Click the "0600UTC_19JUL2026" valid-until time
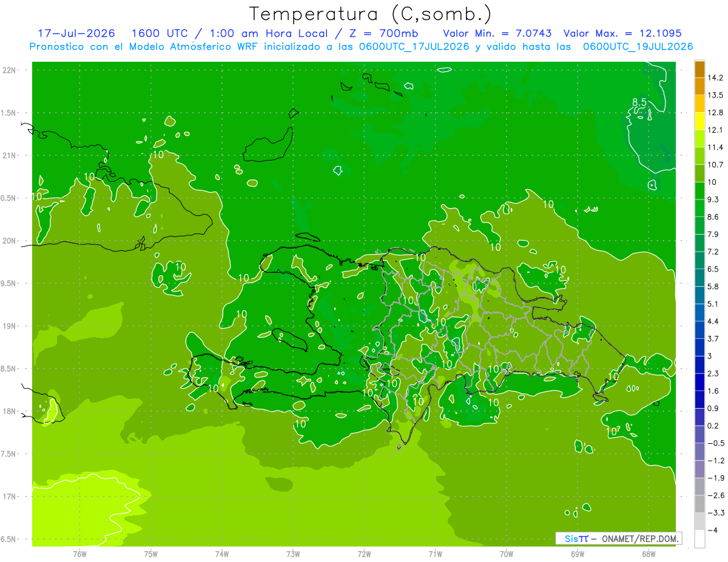This screenshot has height=562, width=728. coord(638,47)
